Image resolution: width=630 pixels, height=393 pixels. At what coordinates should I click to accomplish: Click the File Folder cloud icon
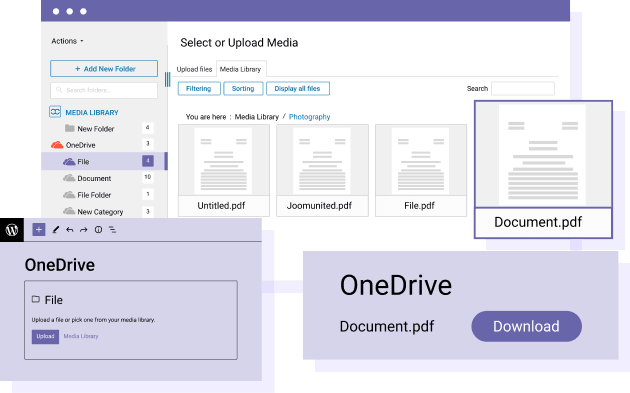click(x=69, y=195)
